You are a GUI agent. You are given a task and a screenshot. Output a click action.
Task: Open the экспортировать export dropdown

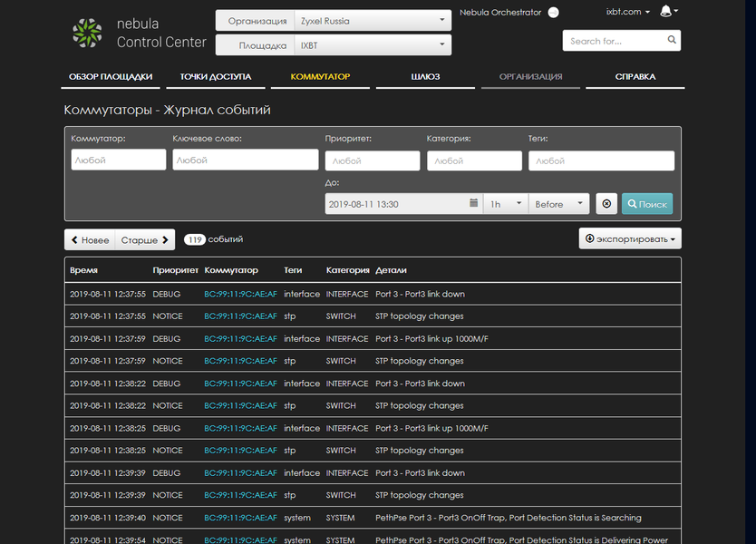pyautogui.click(x=630, y=239)
